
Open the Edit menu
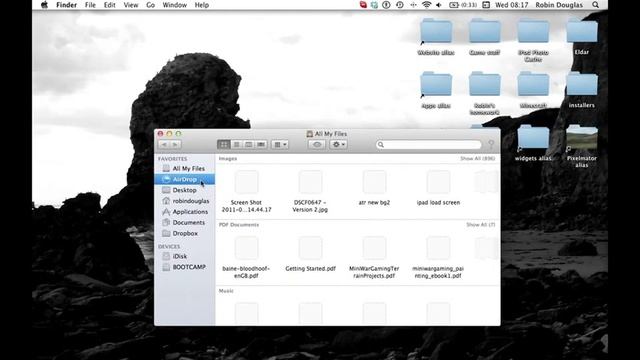point(109,5)
